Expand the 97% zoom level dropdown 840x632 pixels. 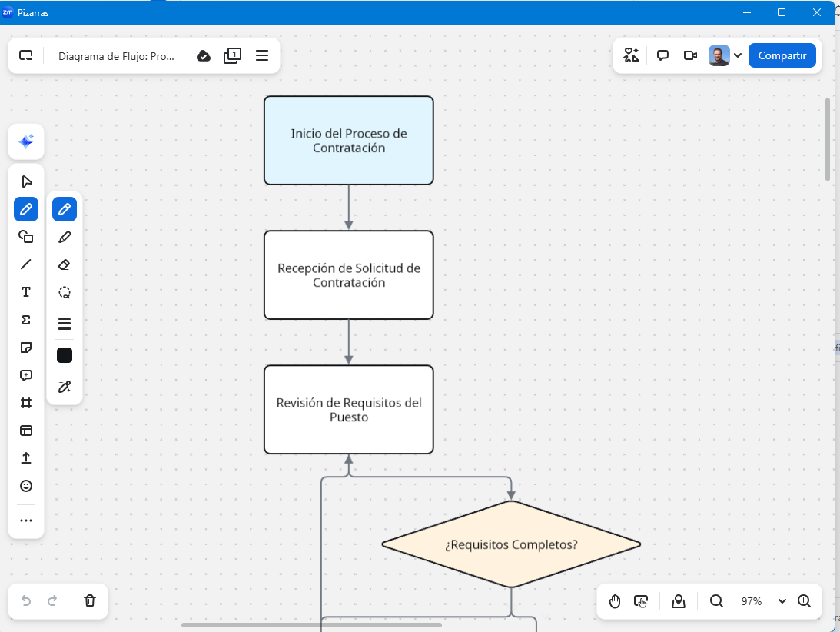click(x=782, y=601)
